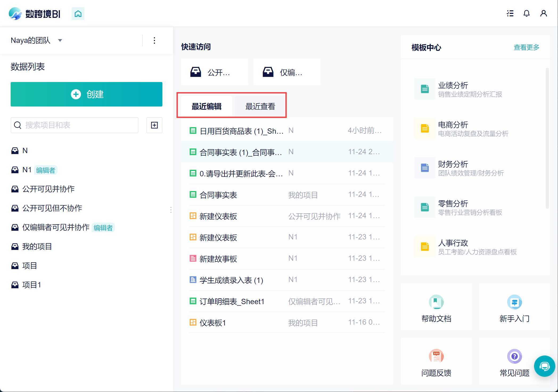Image resolution: width=558 pixels, height=392 pixels.
Task: Open the task list icon in header
Action: pyautogui.click(x=510, y=14)
